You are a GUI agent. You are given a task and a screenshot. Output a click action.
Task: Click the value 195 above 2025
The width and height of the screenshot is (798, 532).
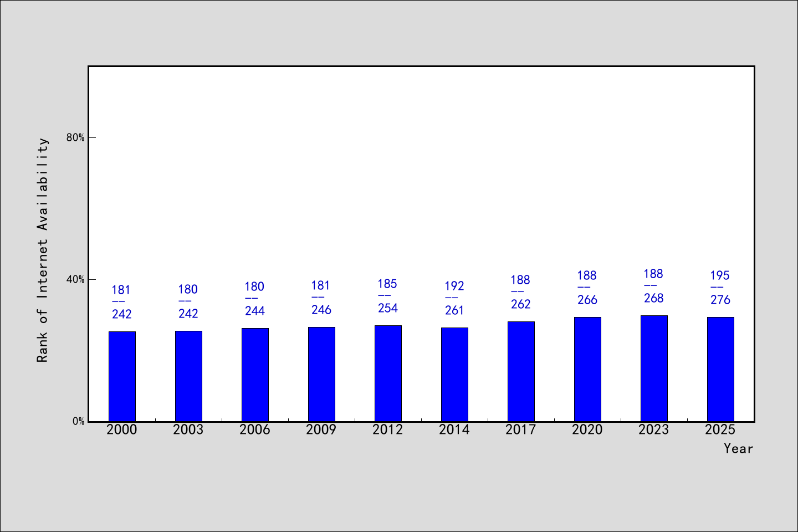click(720, 275)
